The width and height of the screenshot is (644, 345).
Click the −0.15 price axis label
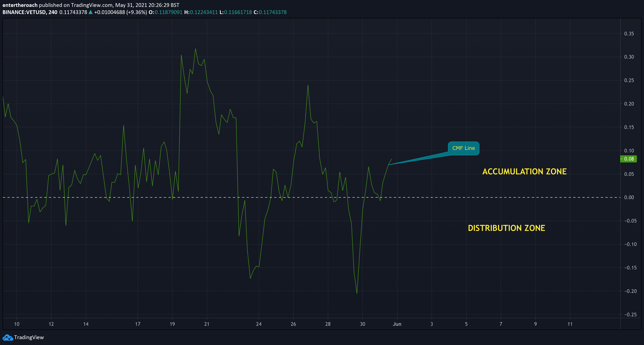coord(630,268)
